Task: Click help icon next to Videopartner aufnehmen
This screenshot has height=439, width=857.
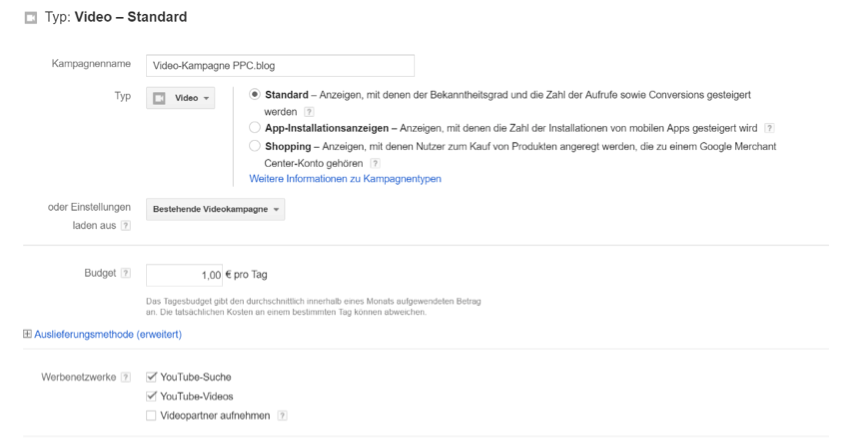Action: [x=282, y=416]
